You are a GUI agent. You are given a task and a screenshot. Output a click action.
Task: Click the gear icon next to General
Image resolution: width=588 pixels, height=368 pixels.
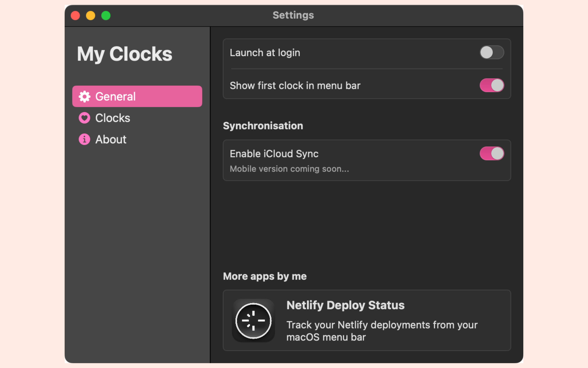pos(84,97)
